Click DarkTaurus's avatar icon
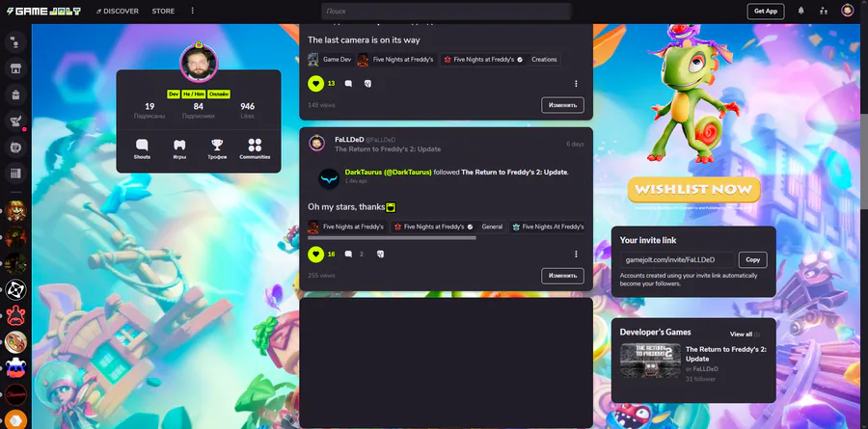 329,178
